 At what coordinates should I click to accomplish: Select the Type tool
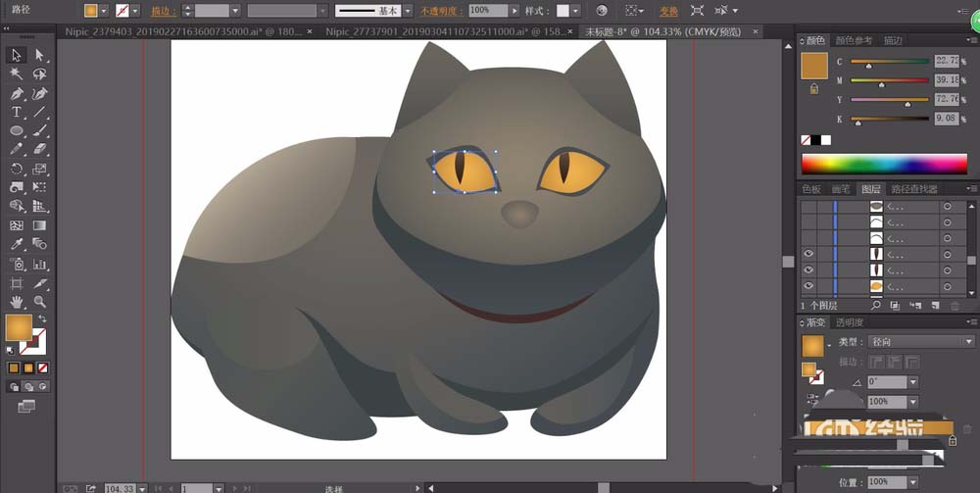17,113
